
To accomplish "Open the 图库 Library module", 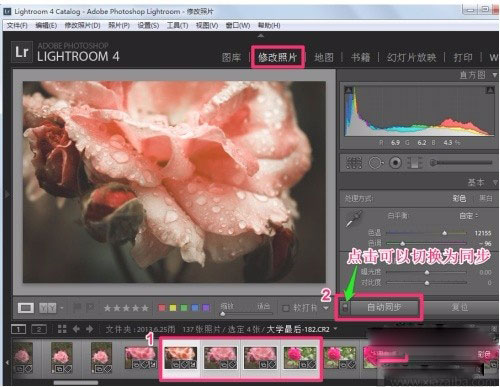I will click(231, 57).
